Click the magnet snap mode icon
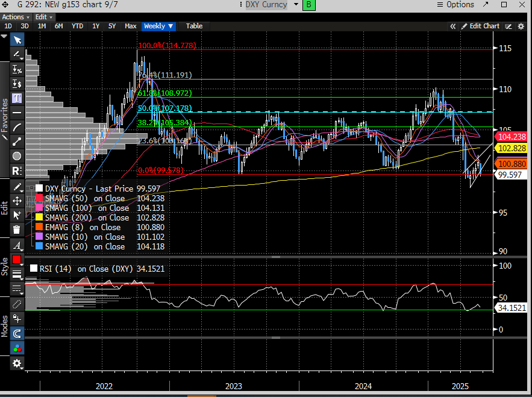 17,333
